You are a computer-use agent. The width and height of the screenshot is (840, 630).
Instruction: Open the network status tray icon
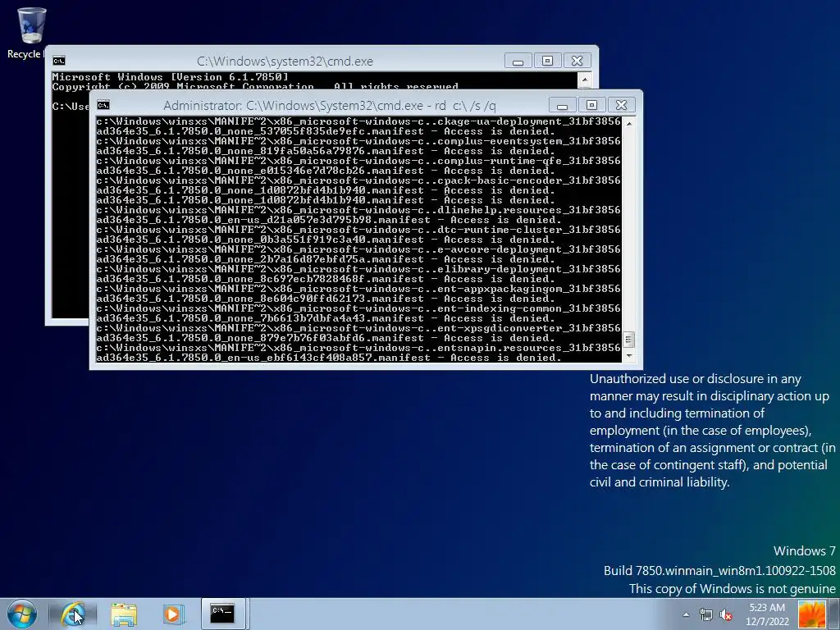coord(706,614)
